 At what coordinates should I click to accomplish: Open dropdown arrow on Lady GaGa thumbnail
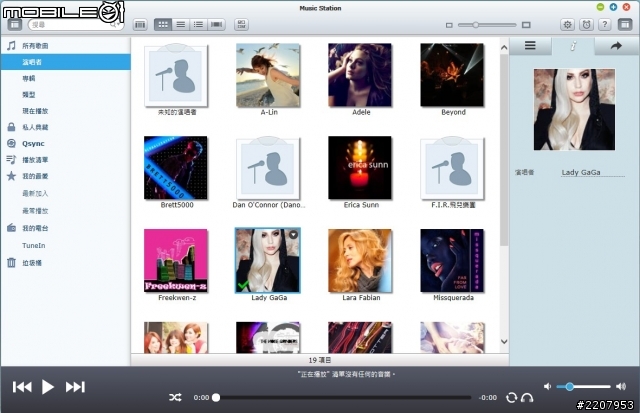293,235
